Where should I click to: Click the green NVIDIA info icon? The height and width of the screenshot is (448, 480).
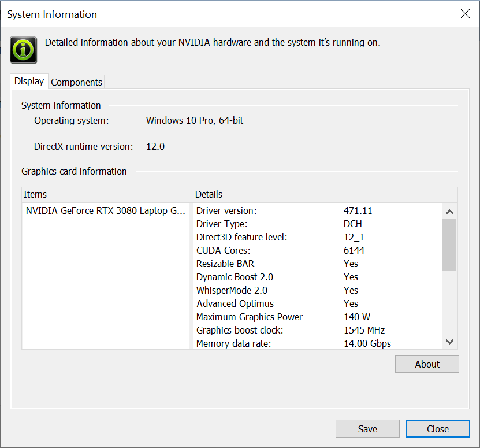[24, 50]
